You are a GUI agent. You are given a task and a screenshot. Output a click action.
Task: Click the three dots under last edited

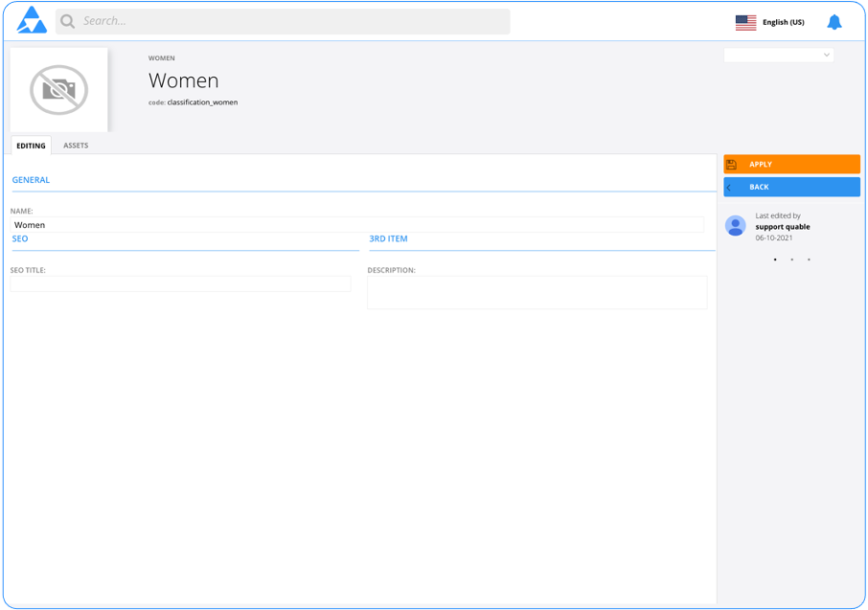pos(791,260)
